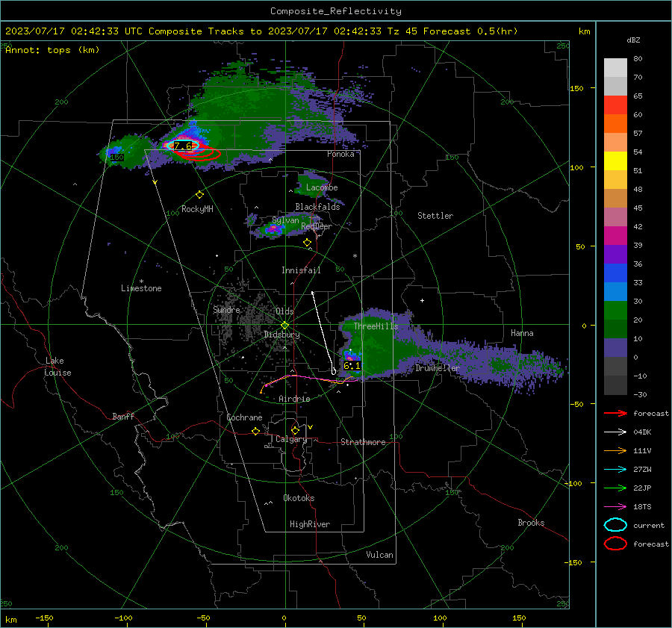
Task: Click the dBZ legend heading
Action: (633, 40)
